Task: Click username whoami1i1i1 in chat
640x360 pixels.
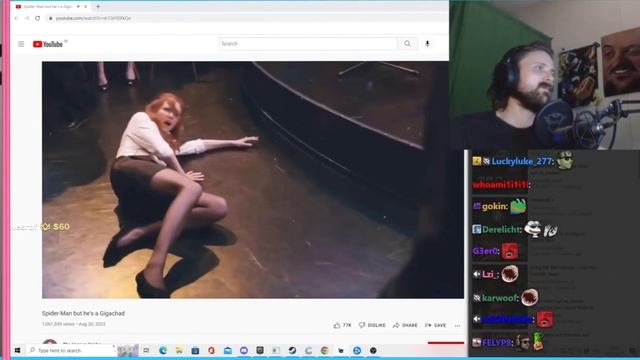Action: tap(501, 185)
